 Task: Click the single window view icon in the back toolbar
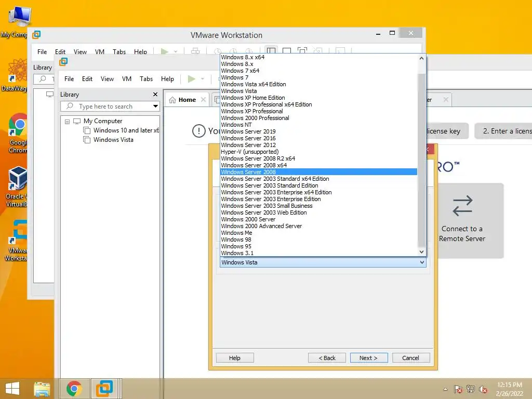pos(287,51)
